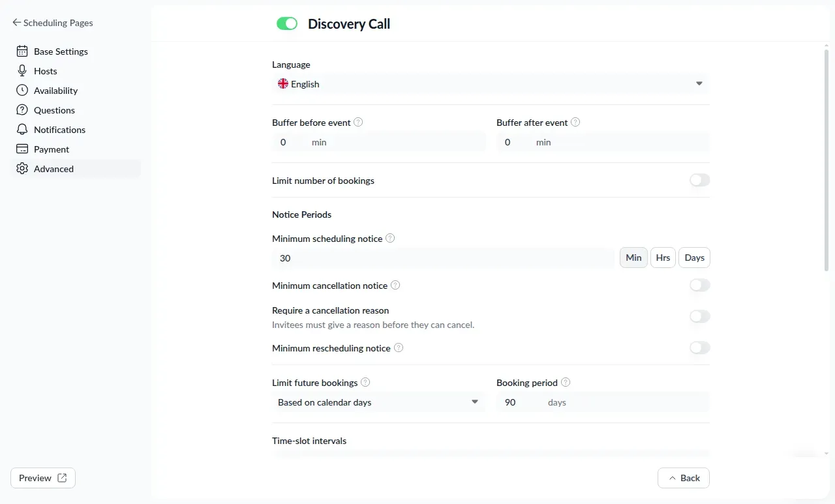Open the Buffer after event help tooltip

(x=575, y=123)
